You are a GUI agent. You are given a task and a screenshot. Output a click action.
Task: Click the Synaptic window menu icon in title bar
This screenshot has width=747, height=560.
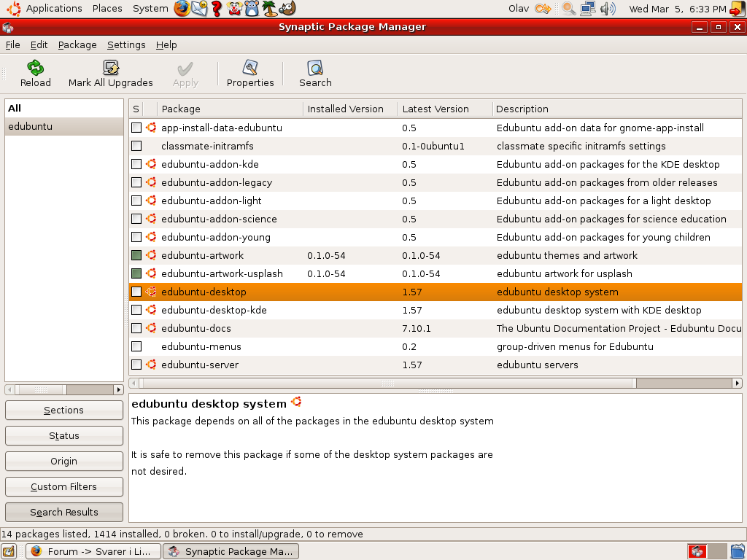tap(7, 27)
